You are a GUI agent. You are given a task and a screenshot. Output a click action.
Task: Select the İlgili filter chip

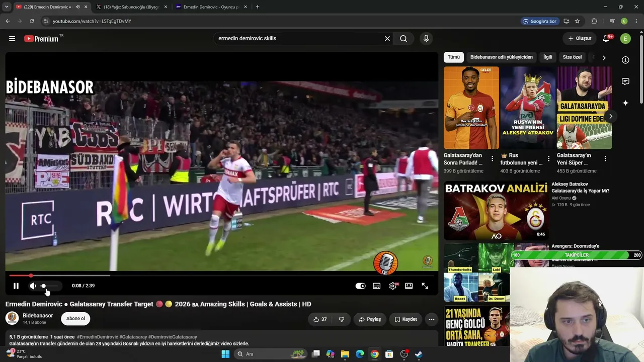(548, 57)
